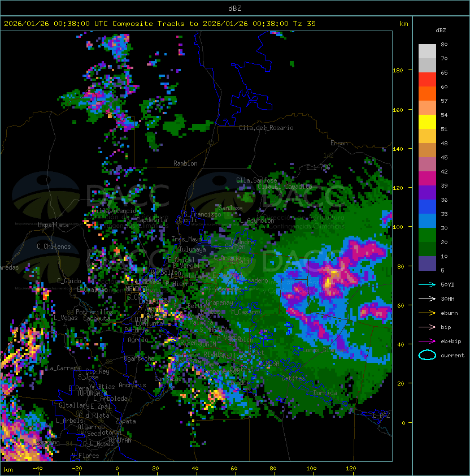
Task: Click the 'Uspallata' place label
Action: (x=53, y=225)
